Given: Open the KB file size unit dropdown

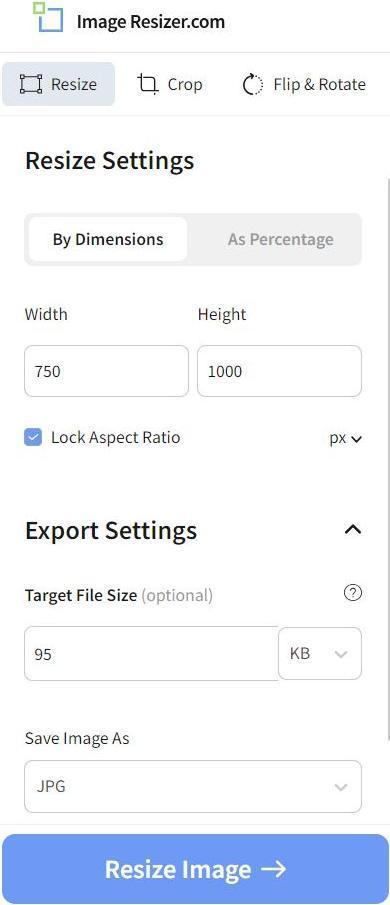Looking at the screenshot, I should click(320, 653).
